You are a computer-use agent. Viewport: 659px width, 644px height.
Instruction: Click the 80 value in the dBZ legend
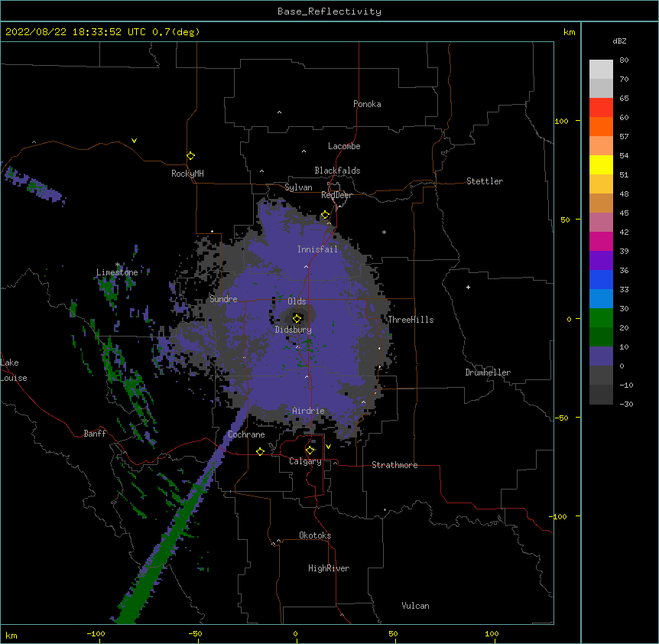(x=624, y=60)
